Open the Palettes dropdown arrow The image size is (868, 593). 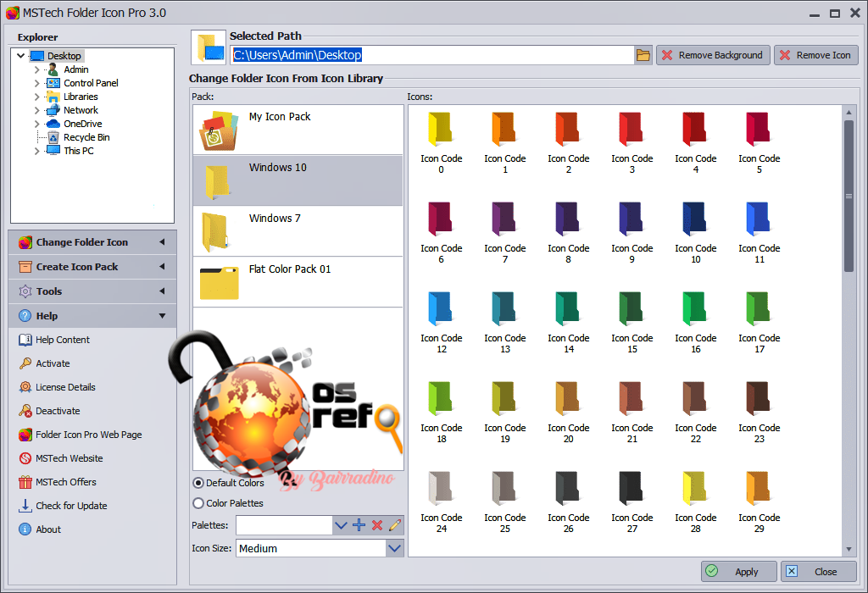coord(341,525)
